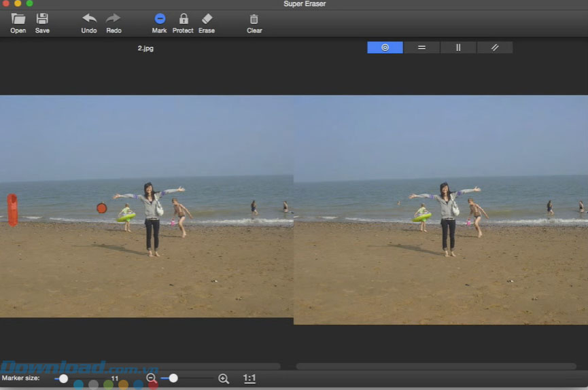Save the image with Save icon
The width and height of the screenshot is (588, 390).
click(x=42, y=19)
